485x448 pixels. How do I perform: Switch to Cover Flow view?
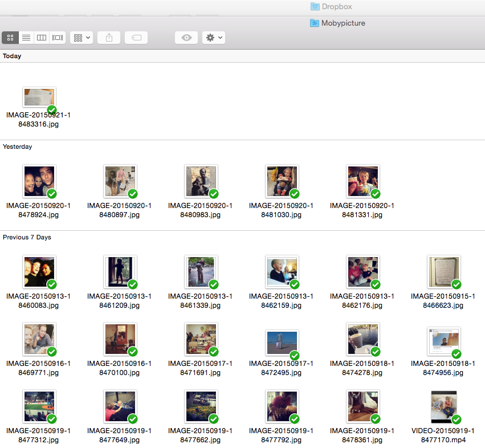click(x=58, y=38)
